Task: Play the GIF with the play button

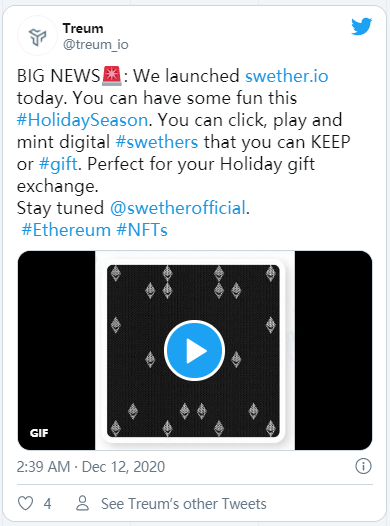Action: [194, 351]
